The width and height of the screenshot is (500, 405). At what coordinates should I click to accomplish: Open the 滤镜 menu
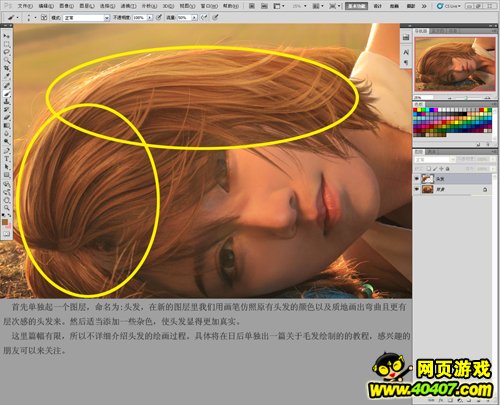point(129,6)
